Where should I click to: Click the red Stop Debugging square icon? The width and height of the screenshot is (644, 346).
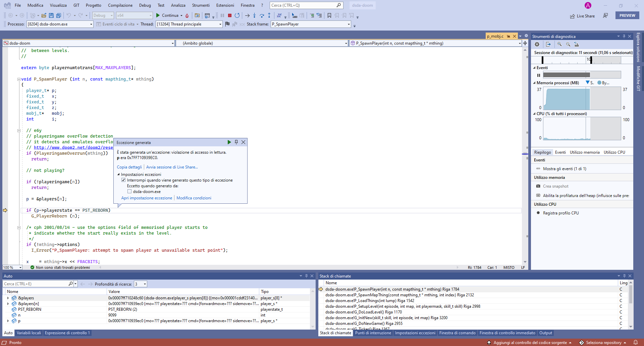click(230, 15)
